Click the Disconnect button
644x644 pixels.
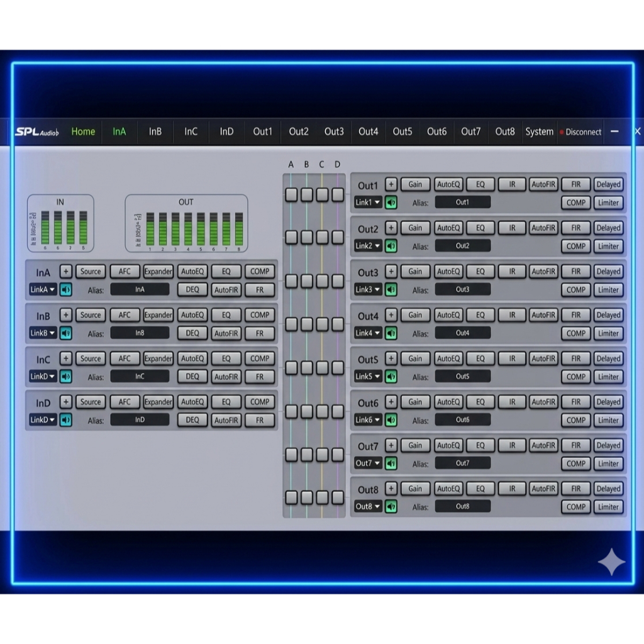coord(580,132)
